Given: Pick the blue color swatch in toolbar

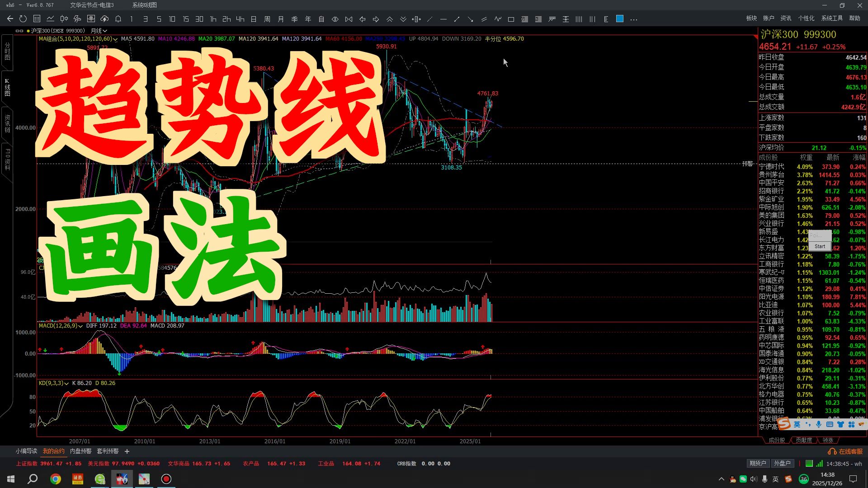Looking at the screenshot, I should (x=620, y=19).
